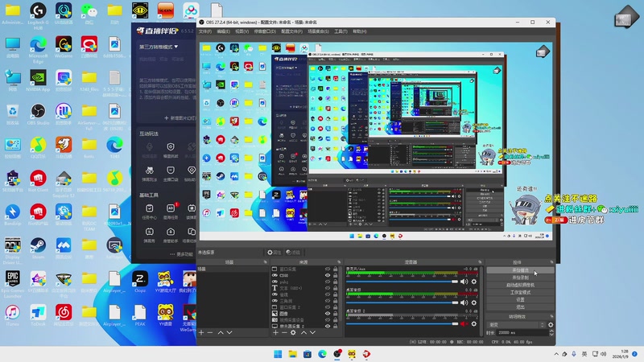Open Steam desktop shortcut
The image size is (644, 362).
click(x=38, y=249)
